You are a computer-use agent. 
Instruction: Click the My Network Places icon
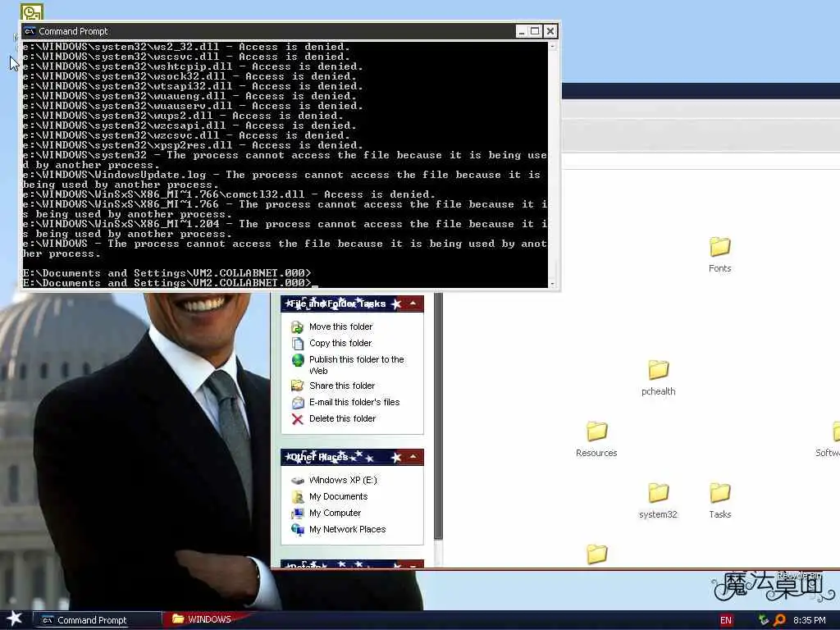click(297, 529)
